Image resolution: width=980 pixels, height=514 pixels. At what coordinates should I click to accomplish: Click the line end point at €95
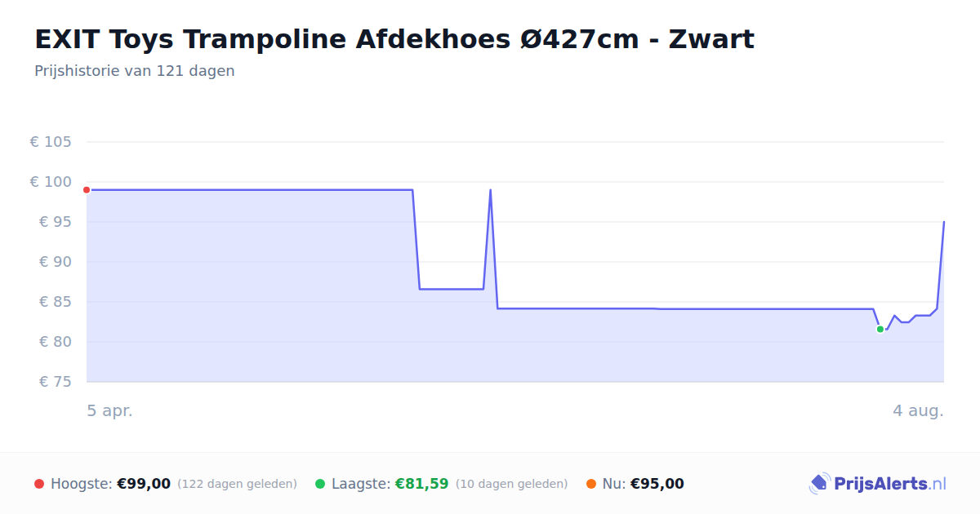943,222
